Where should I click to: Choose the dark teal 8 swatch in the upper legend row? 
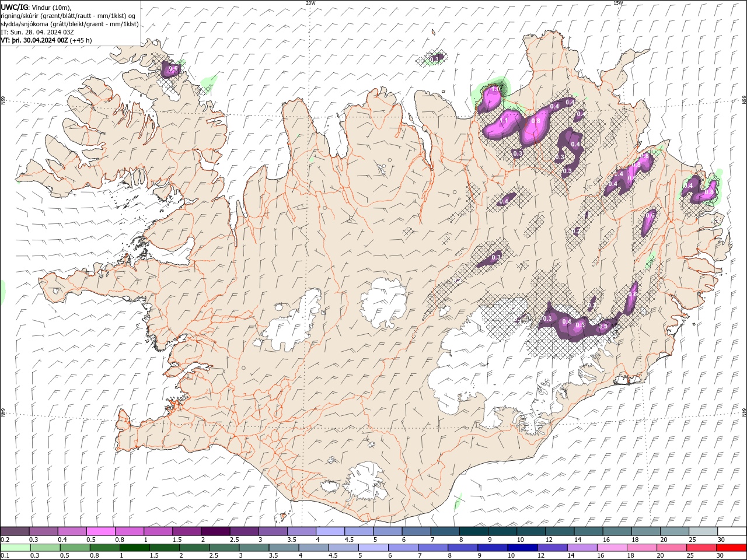pyautogui.click(x=474, y=531)
